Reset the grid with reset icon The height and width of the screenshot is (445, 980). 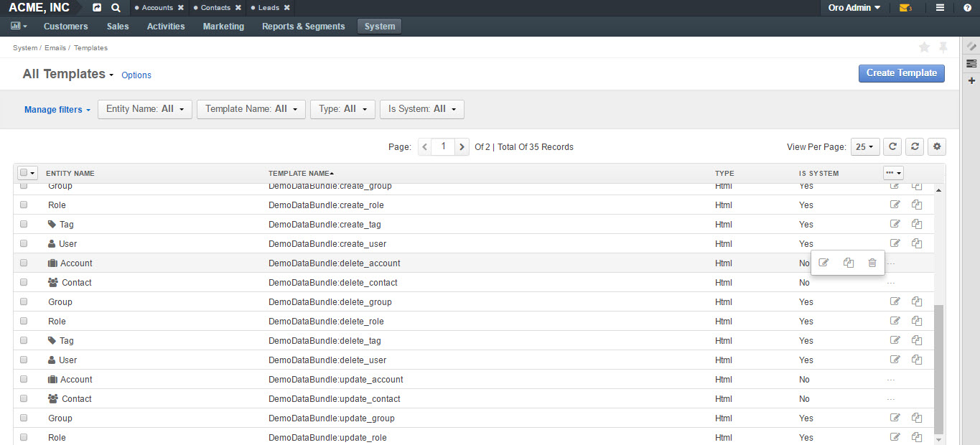click(915, 146)
